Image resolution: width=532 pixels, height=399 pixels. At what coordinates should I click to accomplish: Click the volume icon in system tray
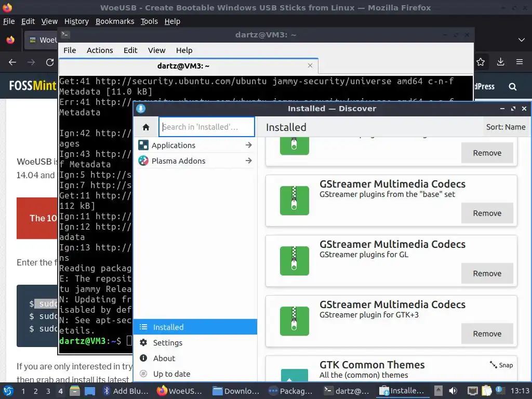(x=453, y=391)
